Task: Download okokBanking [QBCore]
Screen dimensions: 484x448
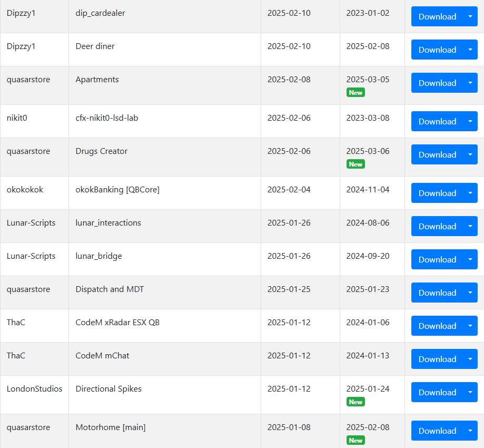Action: [x=437, y=193]
